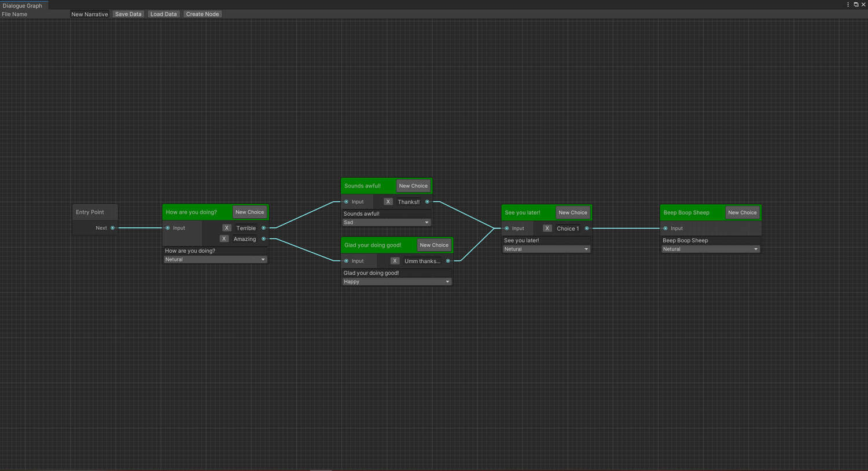Click the Create Node button
Viewport: 868px width, 471px height.
pos(203,14)
